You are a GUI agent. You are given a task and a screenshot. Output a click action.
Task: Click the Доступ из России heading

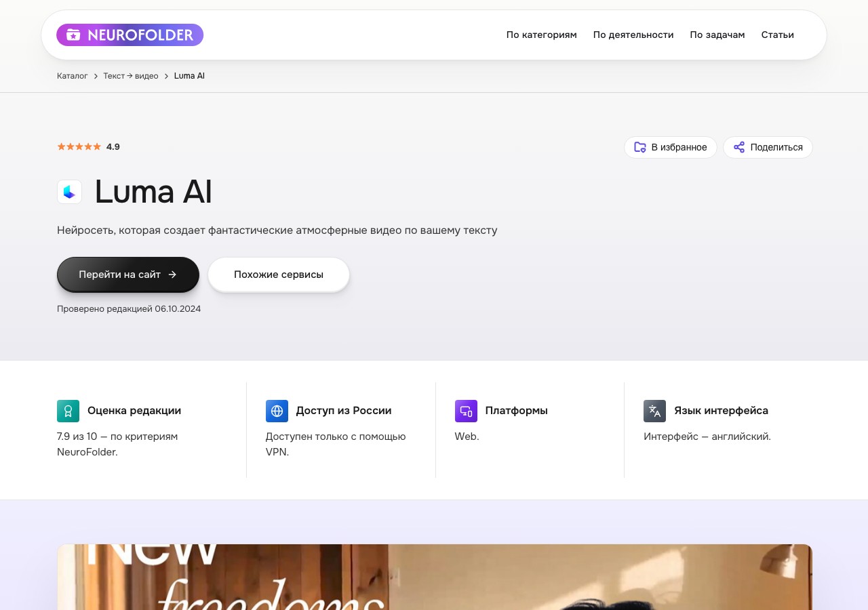(x=344, y=410)
